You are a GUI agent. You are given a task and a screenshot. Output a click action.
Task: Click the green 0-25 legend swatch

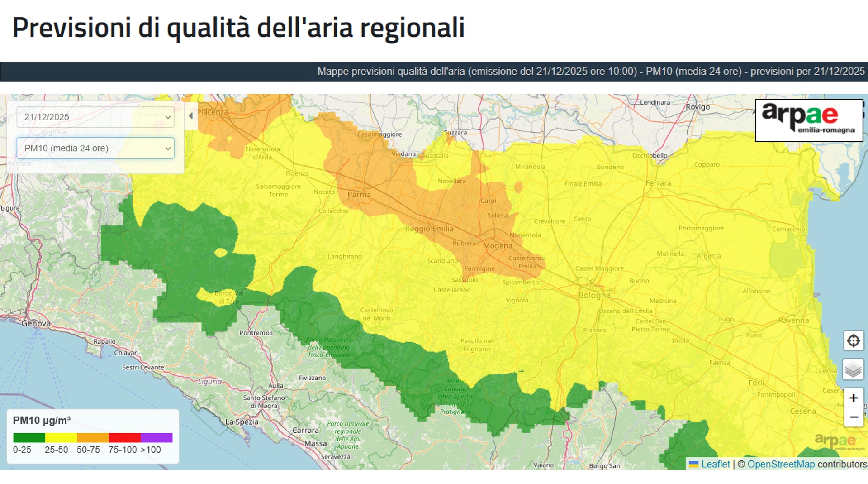29,437
